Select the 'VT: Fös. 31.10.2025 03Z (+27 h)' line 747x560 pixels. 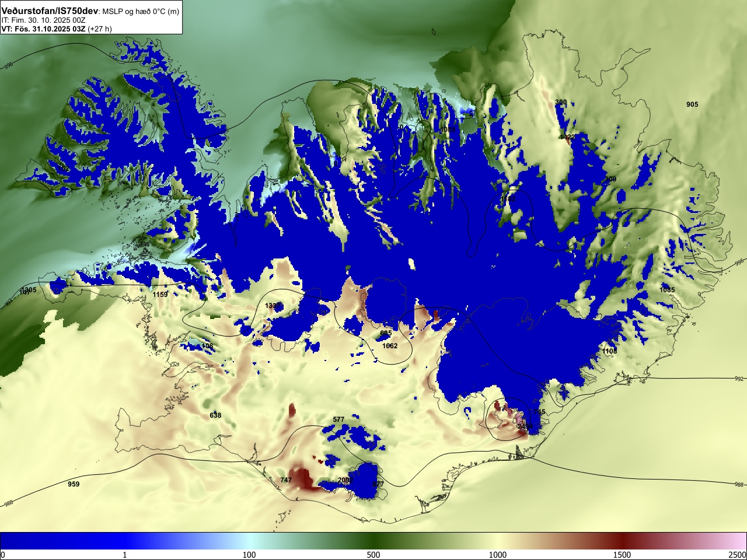coord(57,29)
